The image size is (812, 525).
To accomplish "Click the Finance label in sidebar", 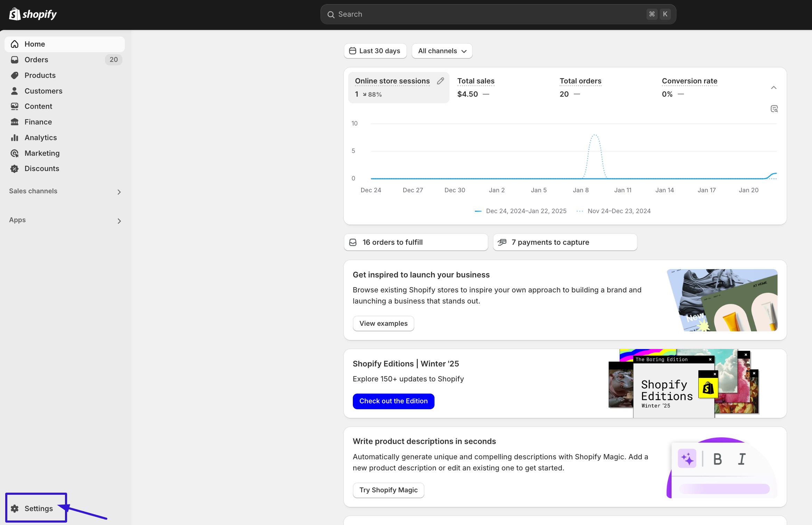I will pos(38,122).
